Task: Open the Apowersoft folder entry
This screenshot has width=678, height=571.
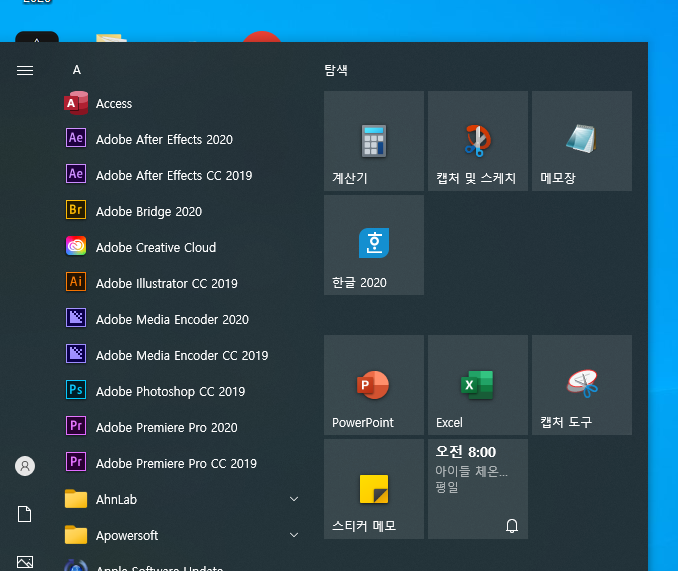Action: click(182, 535)
